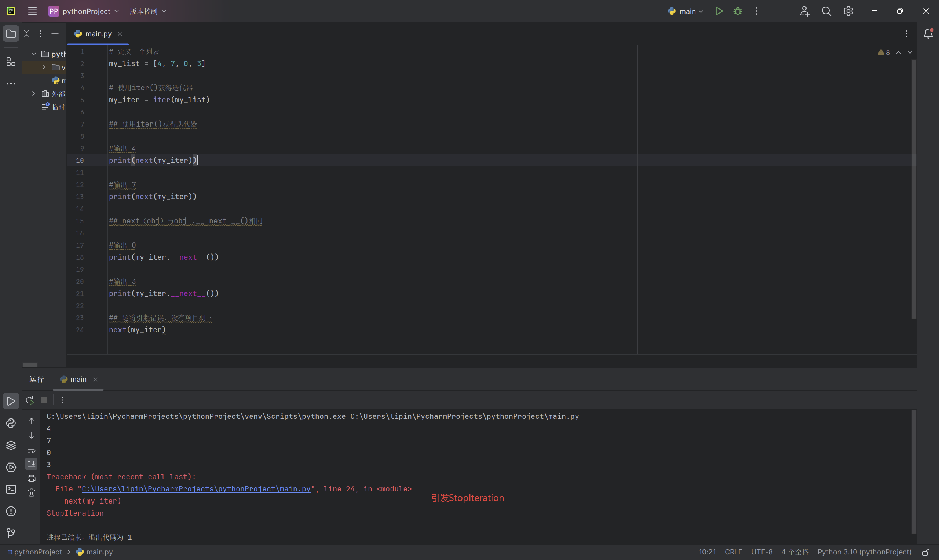Open main.py file in project tree

59,80
